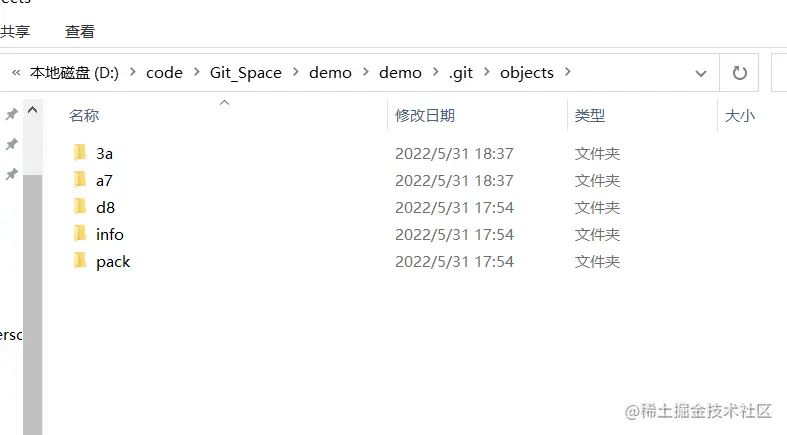Open the address bar history dropdown
The image size is (787, 435).
(701, 73)
